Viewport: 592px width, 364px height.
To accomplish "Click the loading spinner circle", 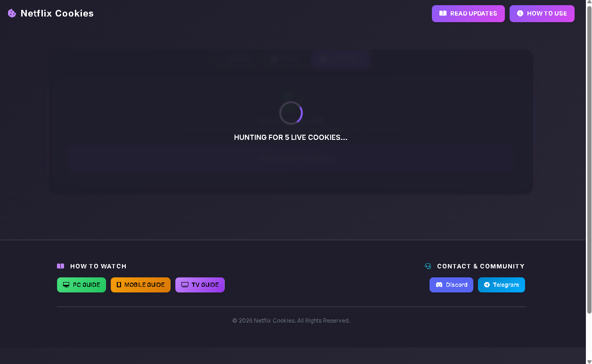I will click(x=291, y=113).
